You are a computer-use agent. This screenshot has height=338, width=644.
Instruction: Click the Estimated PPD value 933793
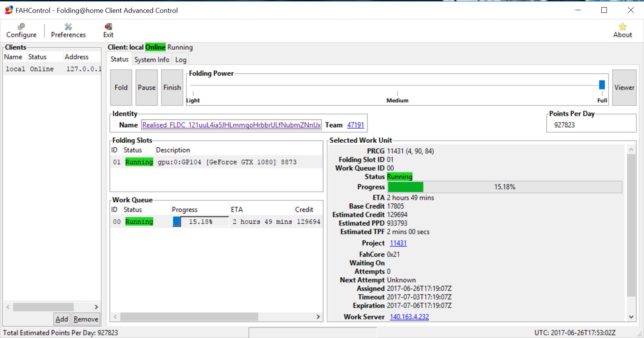[397, 223]
